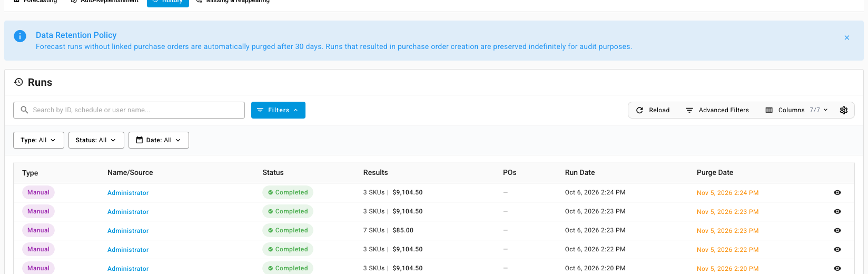This screenshot has height=274, width=868.
Task: Open Administrator link for the 7 SKUs run
Action: click(x=128, y=231)
